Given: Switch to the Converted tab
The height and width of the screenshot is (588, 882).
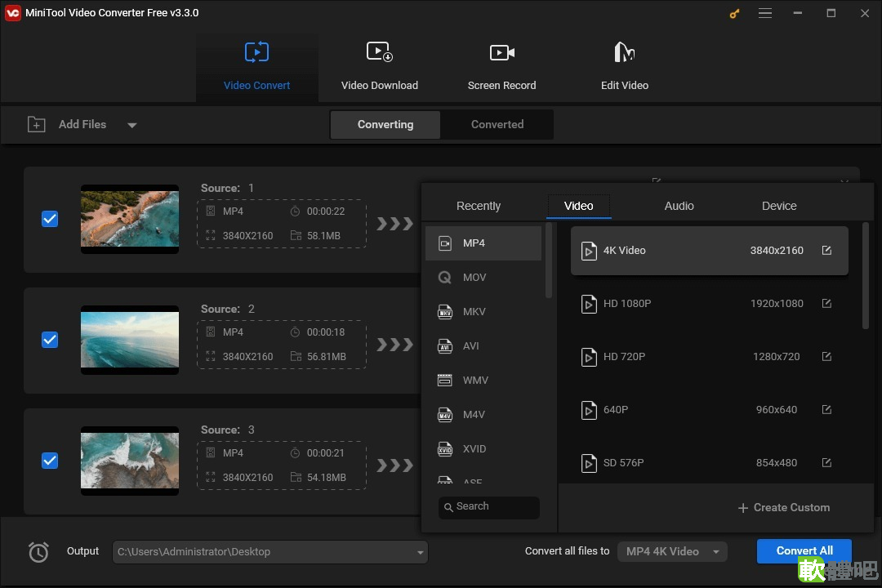Looking at the screenshot, I should point(497,124).
